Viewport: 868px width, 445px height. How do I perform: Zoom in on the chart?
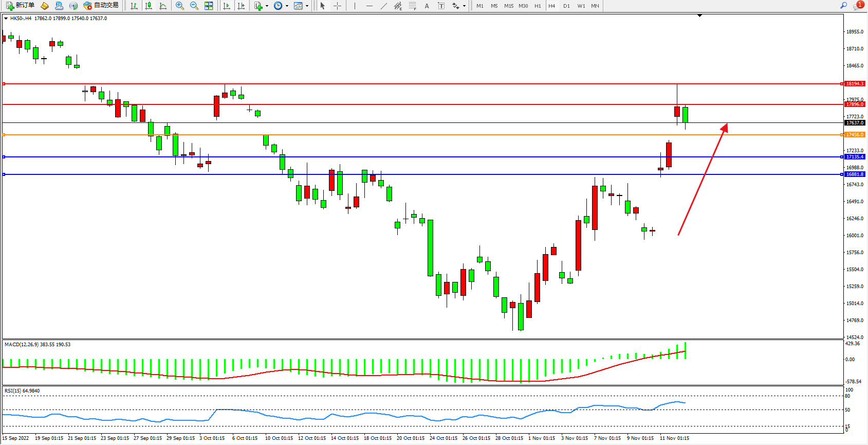(180, 6)
